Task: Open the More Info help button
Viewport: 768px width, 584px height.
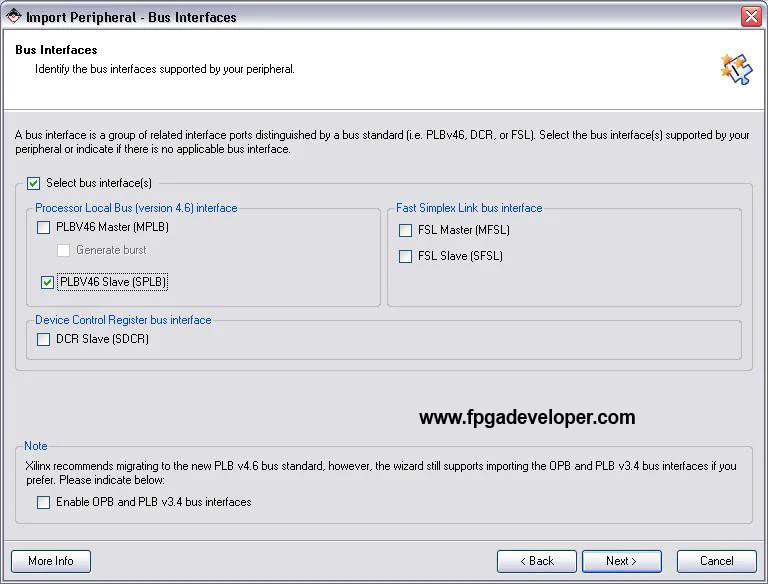Action: 51,561
